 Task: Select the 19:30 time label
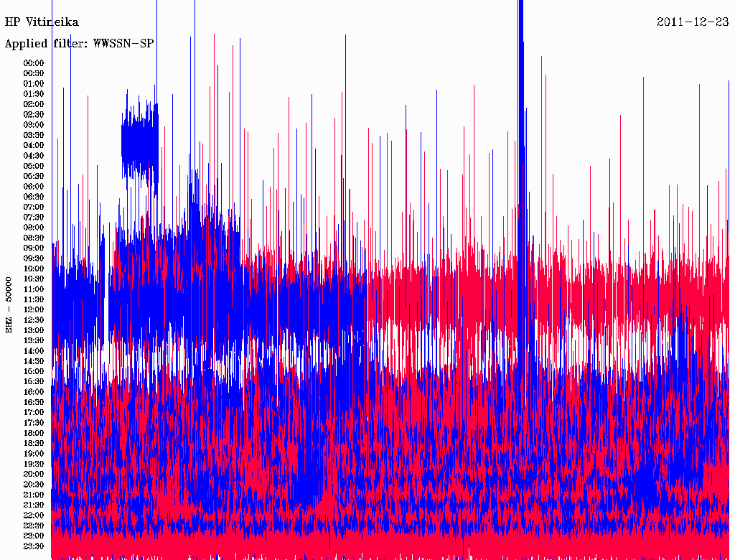coord(34,464)
